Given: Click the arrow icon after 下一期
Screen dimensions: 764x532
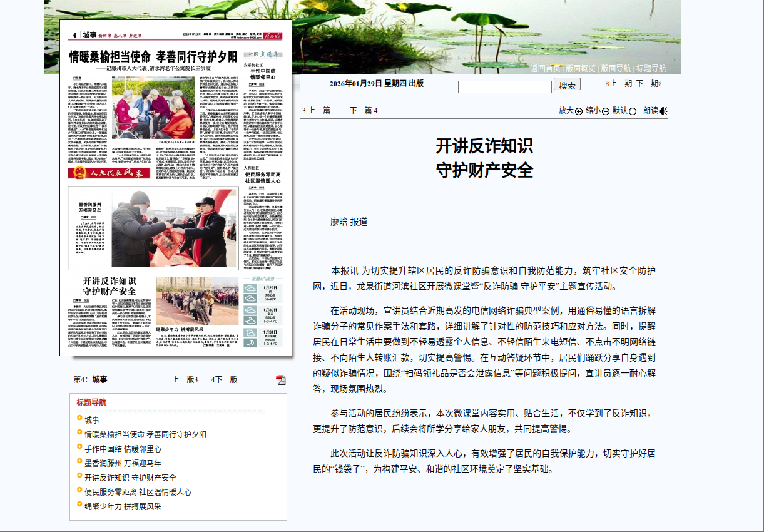Looking at the screenshot, I should click(660, 83).
